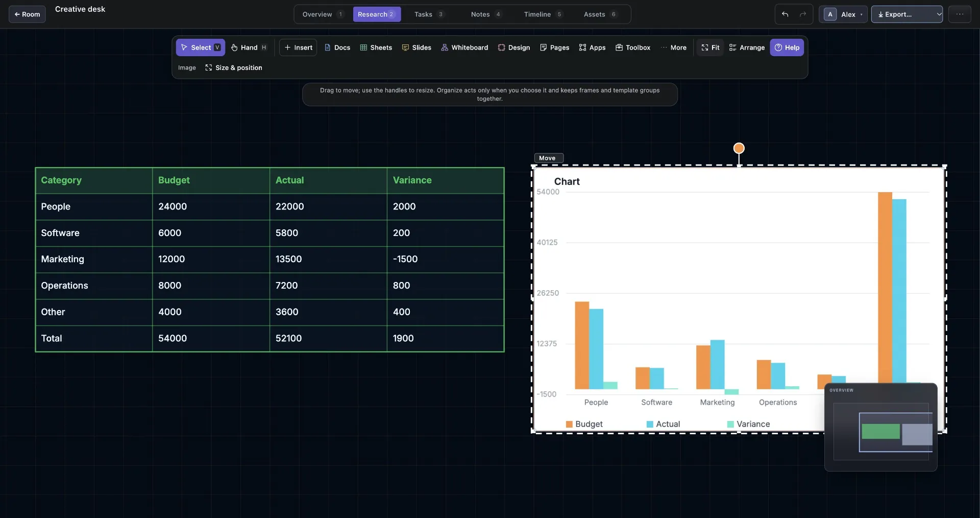Click the orange rotation handle above chart

coord(739,148)
